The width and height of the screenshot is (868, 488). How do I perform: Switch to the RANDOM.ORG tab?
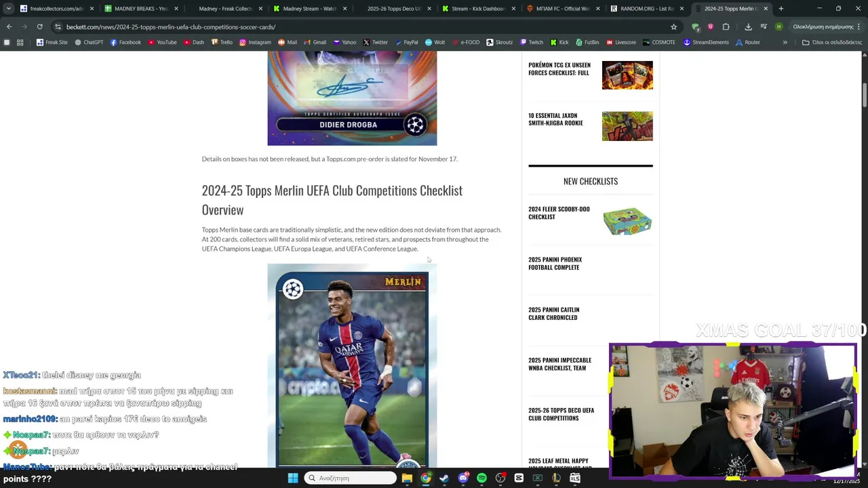[647, 9]
